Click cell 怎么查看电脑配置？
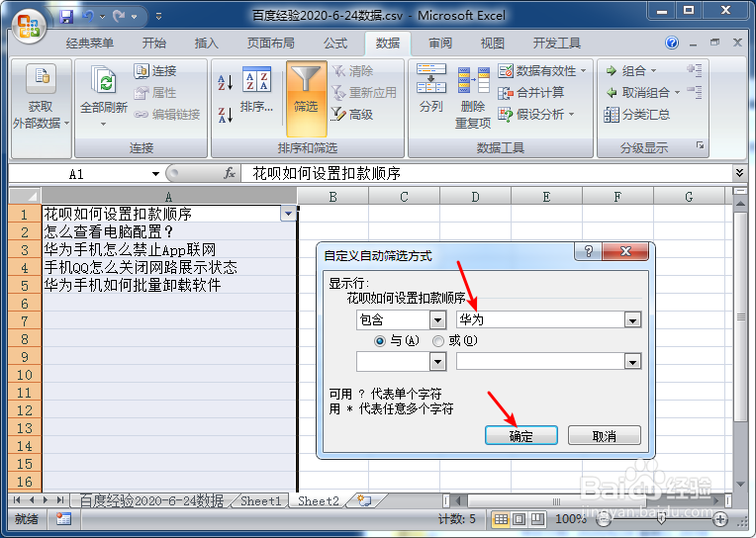The image size is (756, 538). click(x=169, y=231)
